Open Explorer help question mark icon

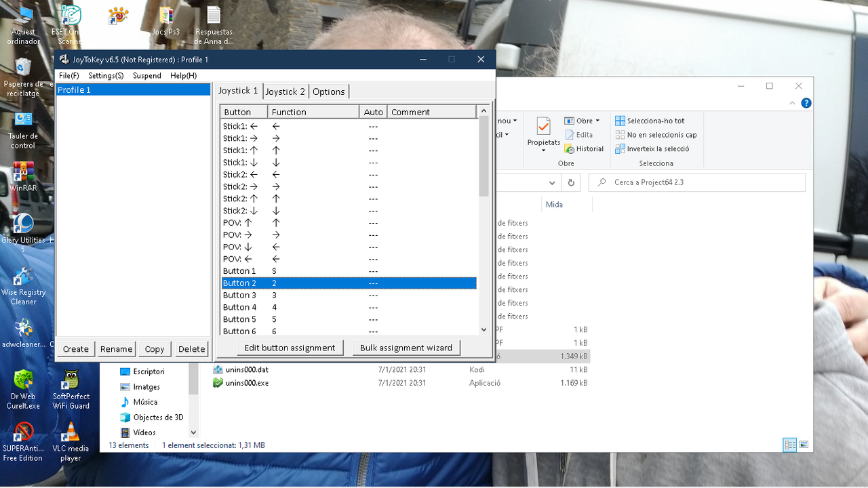click(x=806, y=103)
